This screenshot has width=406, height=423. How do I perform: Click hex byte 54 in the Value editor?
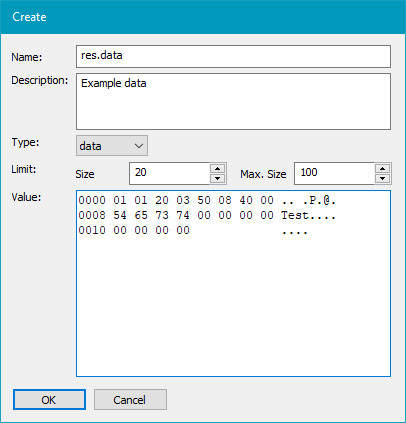[x=120, y=215]
